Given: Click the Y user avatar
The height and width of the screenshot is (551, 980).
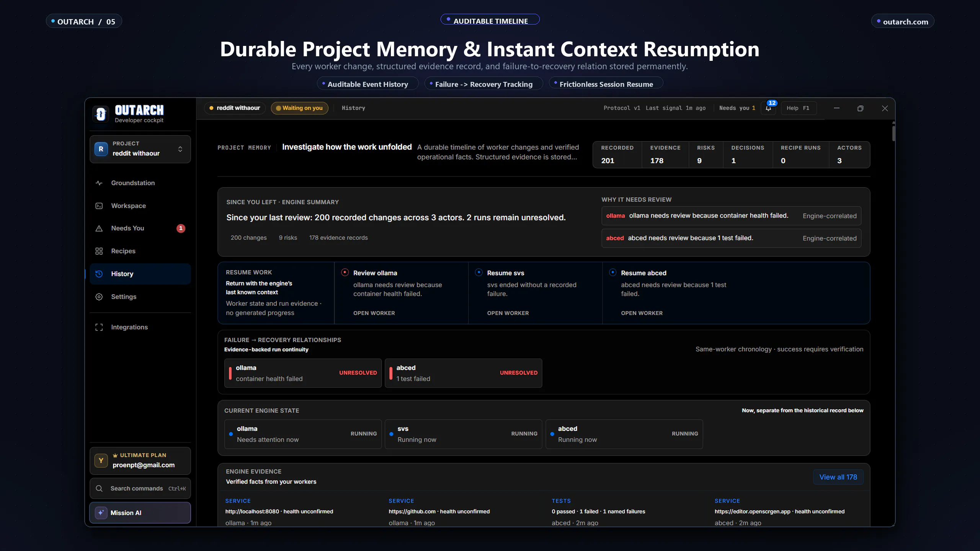Looking at the screenshot, I should [x=101, y=461].
